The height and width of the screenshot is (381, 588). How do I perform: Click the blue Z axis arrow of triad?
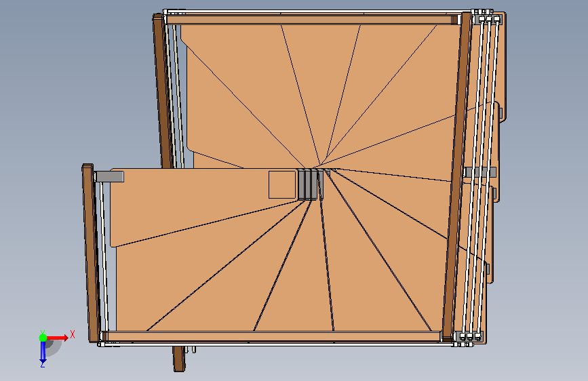click(x=43, y=352)
